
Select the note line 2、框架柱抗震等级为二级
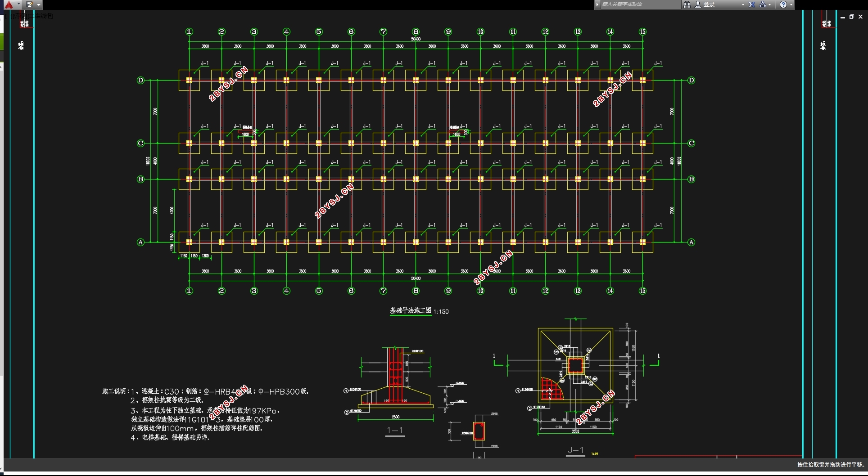click(167, 400)
